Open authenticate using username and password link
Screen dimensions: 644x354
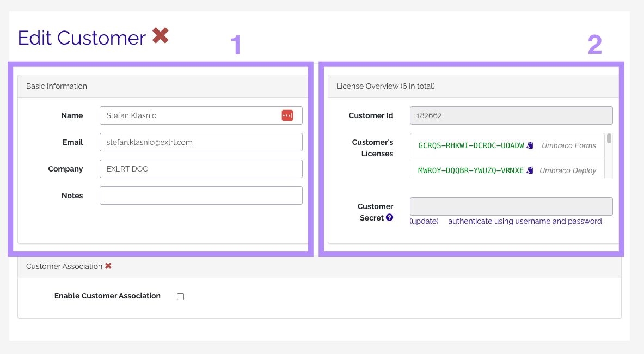pyautogui.click(x=525, y=221)
